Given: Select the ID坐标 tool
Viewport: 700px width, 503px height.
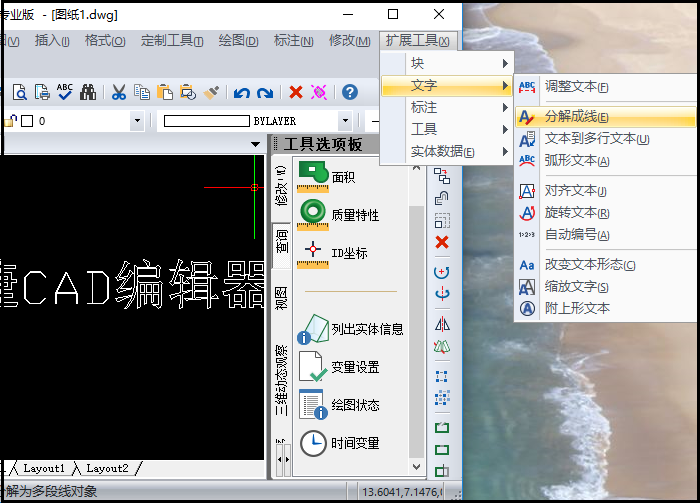Looking at the screenshot, I should click(x=333, y=253).
